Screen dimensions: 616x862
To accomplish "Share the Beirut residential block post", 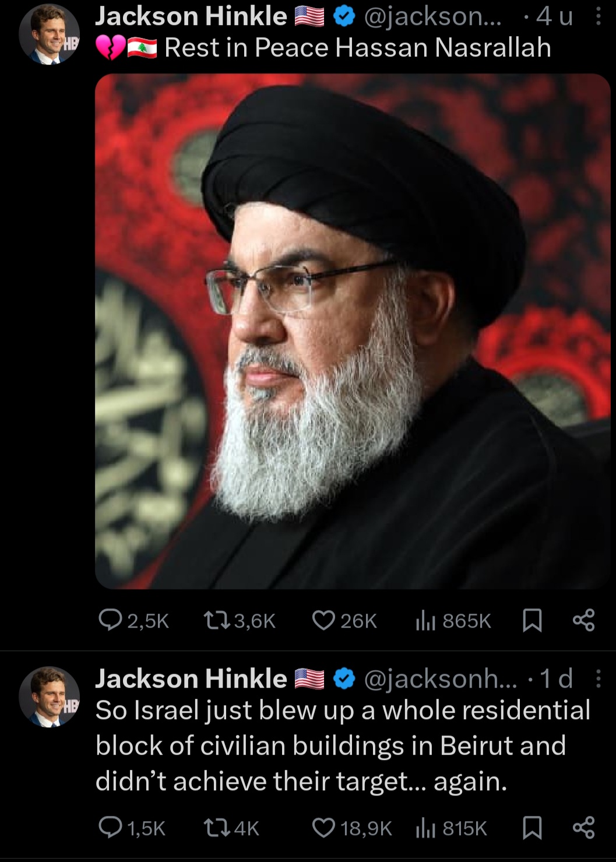I will 583,828.
